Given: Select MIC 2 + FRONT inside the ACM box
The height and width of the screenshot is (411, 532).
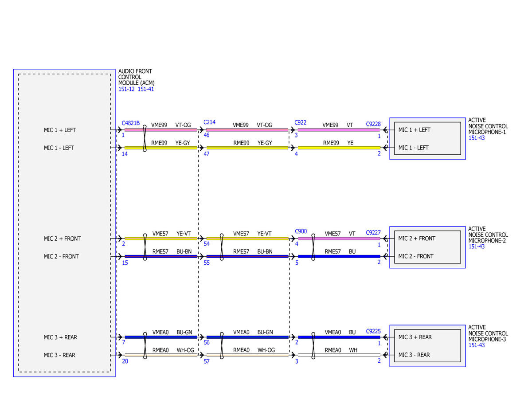Looking at the screenshot, I should 62,239.
